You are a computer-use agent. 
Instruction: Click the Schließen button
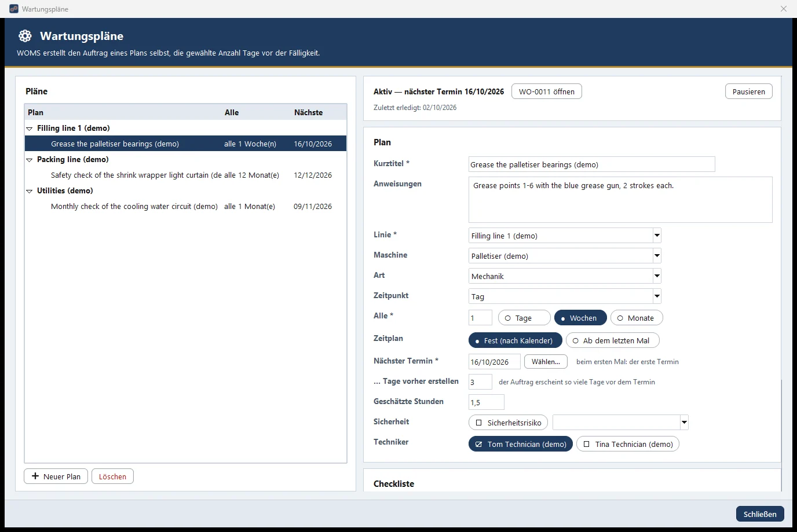(760, 514)
